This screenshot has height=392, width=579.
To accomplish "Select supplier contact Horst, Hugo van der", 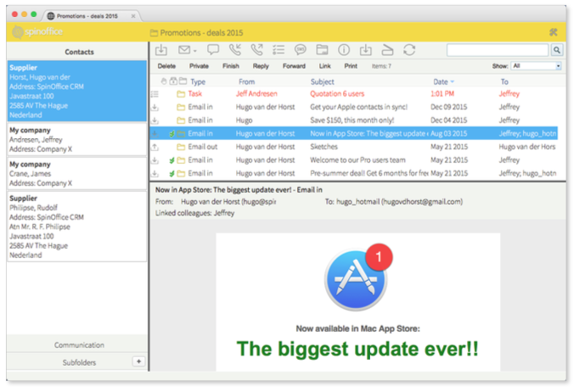I will coord(76,91).
